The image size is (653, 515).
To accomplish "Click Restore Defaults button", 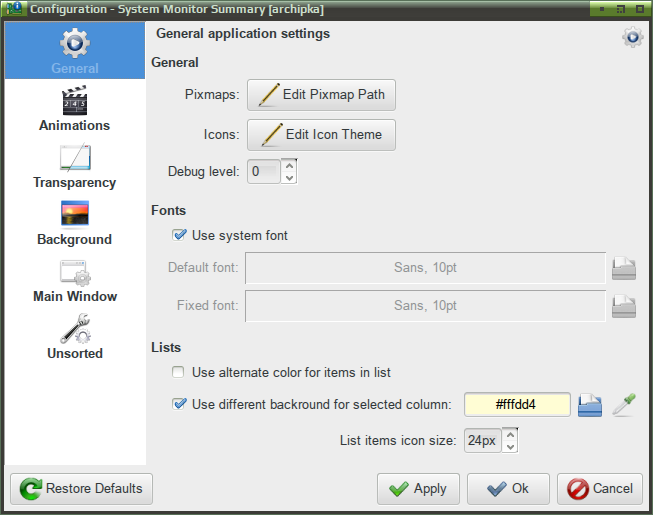I will click(82, 489).
